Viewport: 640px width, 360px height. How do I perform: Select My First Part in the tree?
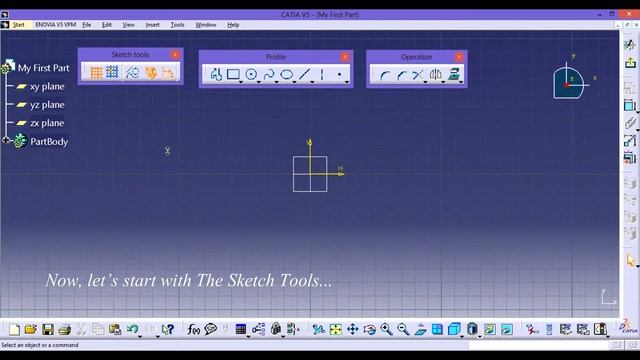click(x=43, y=68)
